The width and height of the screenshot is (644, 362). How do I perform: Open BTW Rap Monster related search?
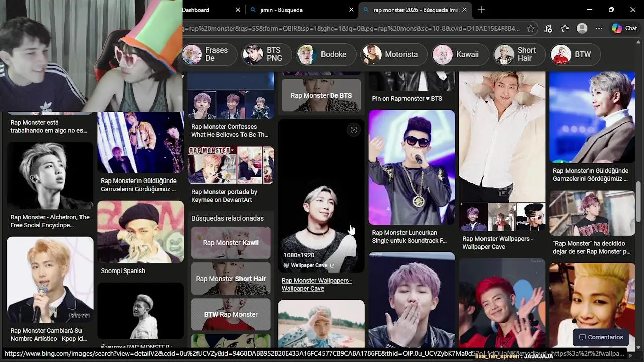pyautogui.click(x=231, y=314)
